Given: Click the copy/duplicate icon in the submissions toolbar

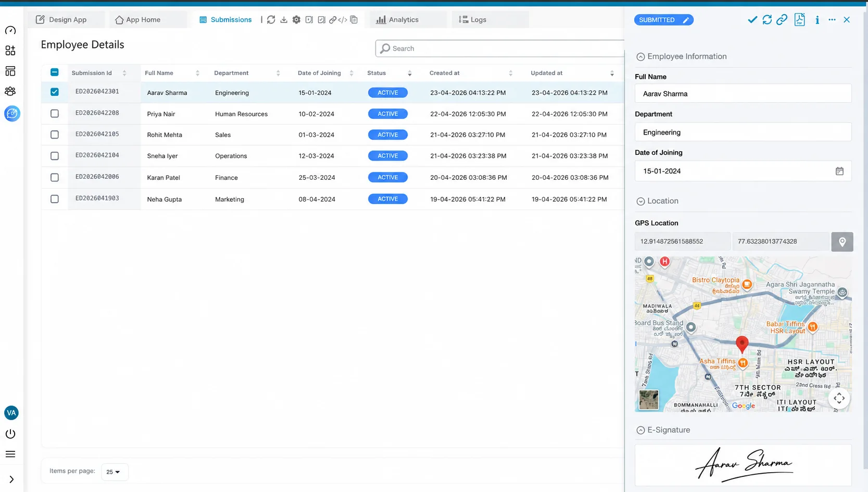Looking at the screenshot, I should pos(354,20).
